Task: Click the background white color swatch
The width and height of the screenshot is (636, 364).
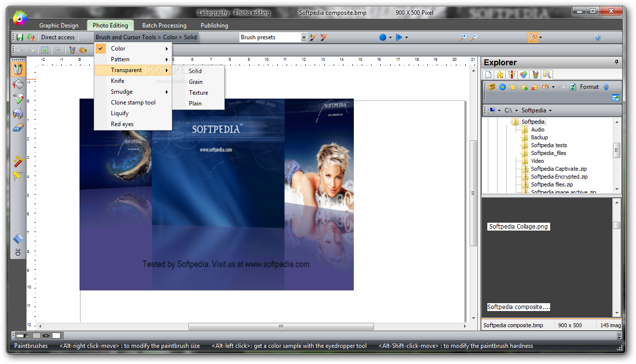Action: 56,336
